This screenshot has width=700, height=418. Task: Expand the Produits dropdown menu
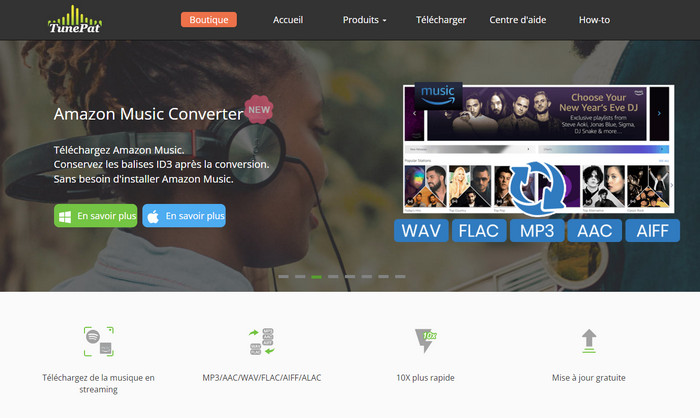pyautogui.click(x=364, y=20)
